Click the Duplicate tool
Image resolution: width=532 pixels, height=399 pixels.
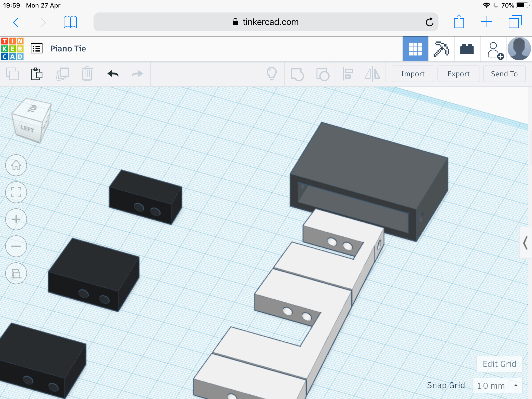pyautogui.click(x=62, y=74)
